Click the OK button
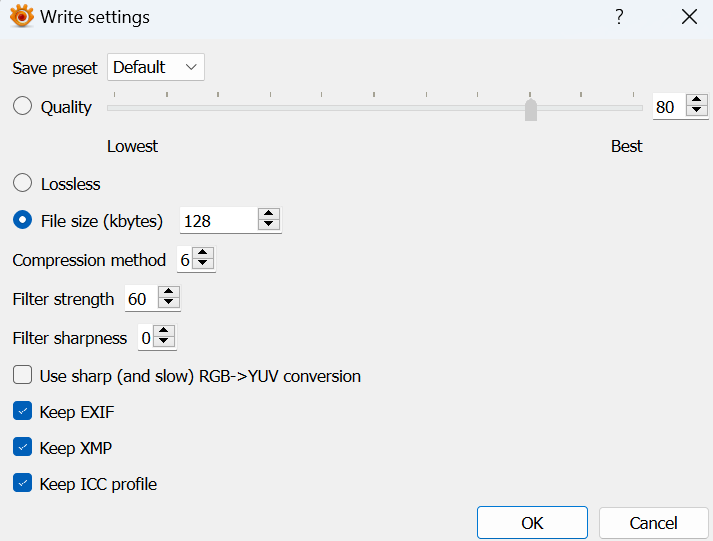Screen dimensions: 713x541 pos(532,523)
